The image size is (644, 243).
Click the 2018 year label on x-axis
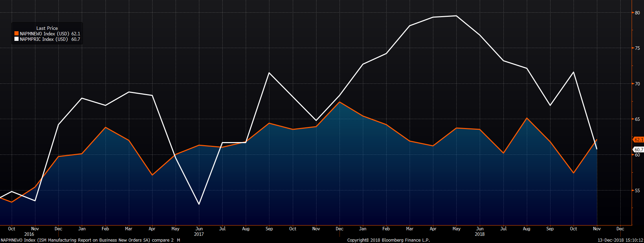tap(480, 234)
